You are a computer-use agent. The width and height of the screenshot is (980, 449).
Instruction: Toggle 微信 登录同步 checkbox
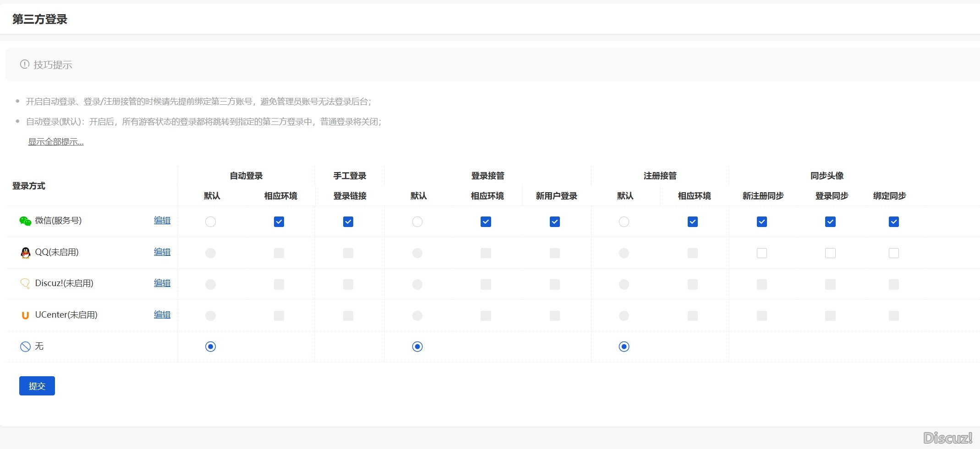click(x=830, y=222)
